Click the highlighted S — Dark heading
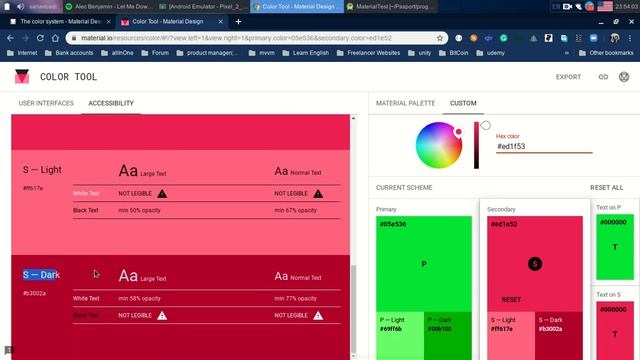This screenshot has width=640, height=360. [41, 275]
